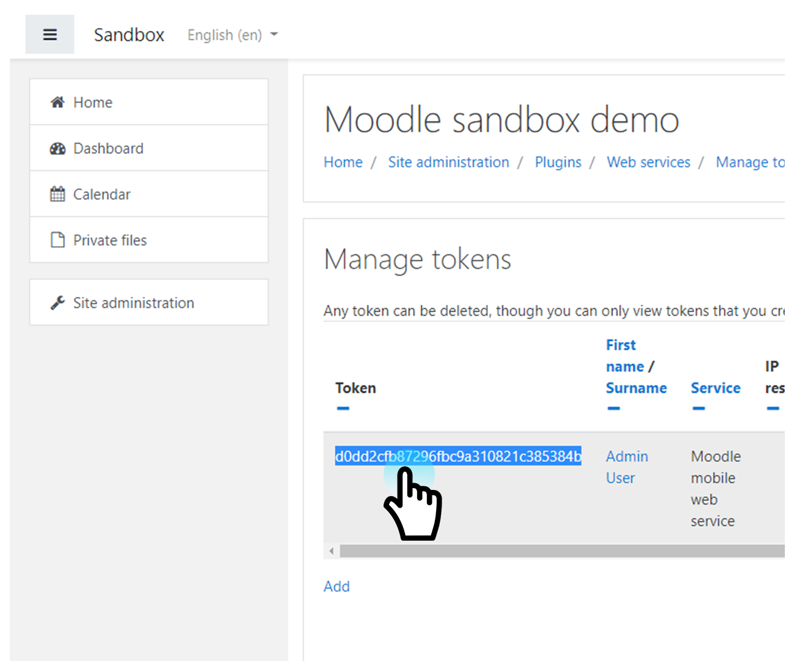Click the Private files document icon
Image resolution: width=794 pixels, height=672 pixels.
(x=57, y=240)
